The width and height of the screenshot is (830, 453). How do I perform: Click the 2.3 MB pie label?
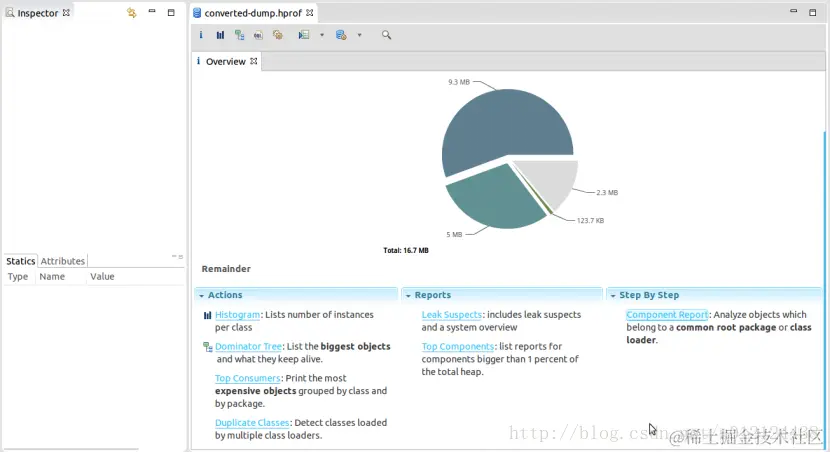(x=607, y=193)
